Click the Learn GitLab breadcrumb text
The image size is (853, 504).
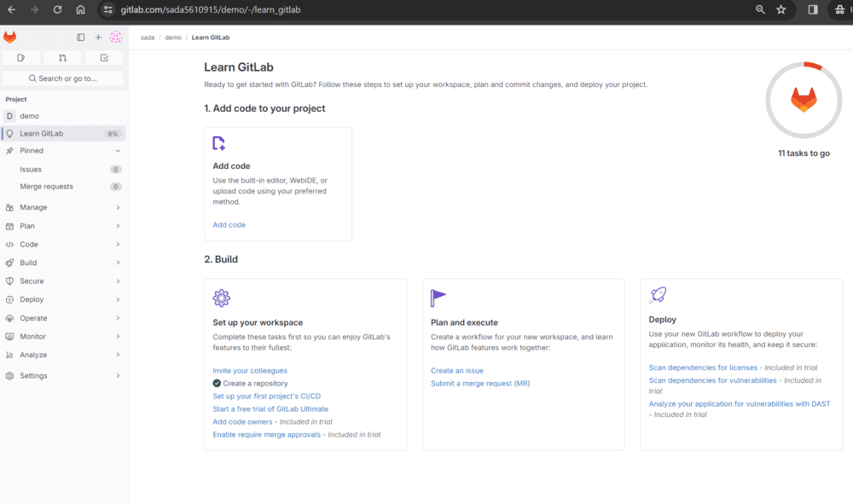coord(211,38)
